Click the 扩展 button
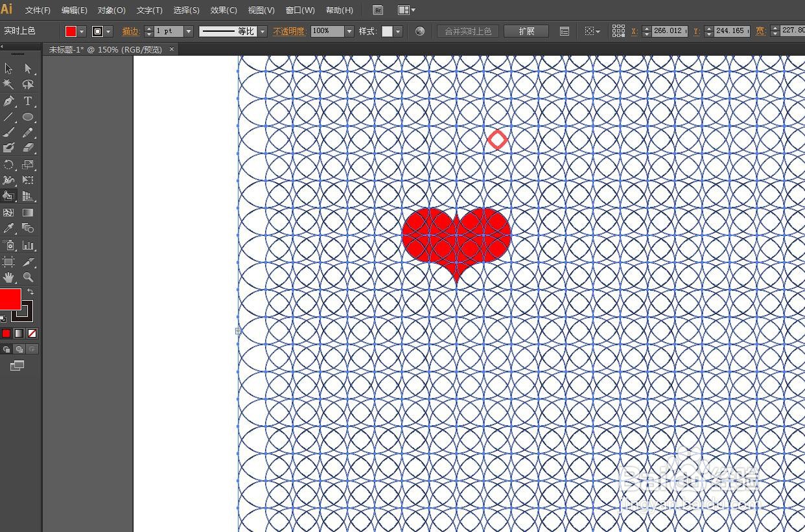 [526, 31]
